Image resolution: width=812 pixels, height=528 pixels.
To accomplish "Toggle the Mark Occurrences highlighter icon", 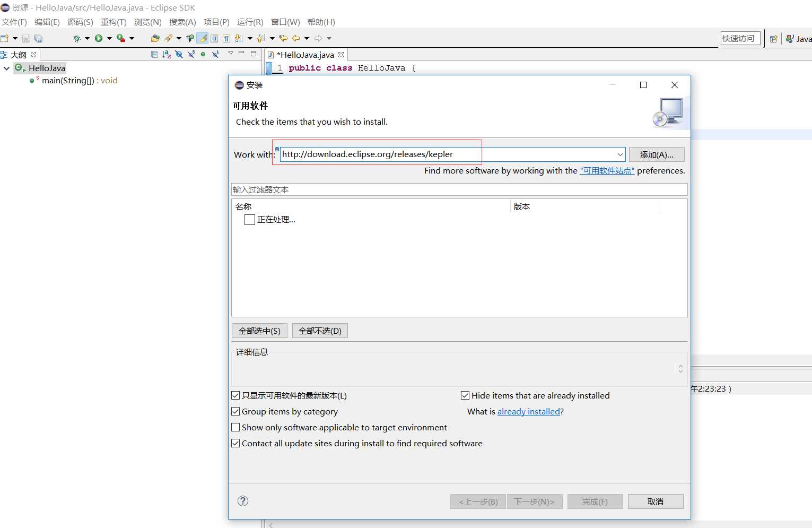I will pos(202,38).
